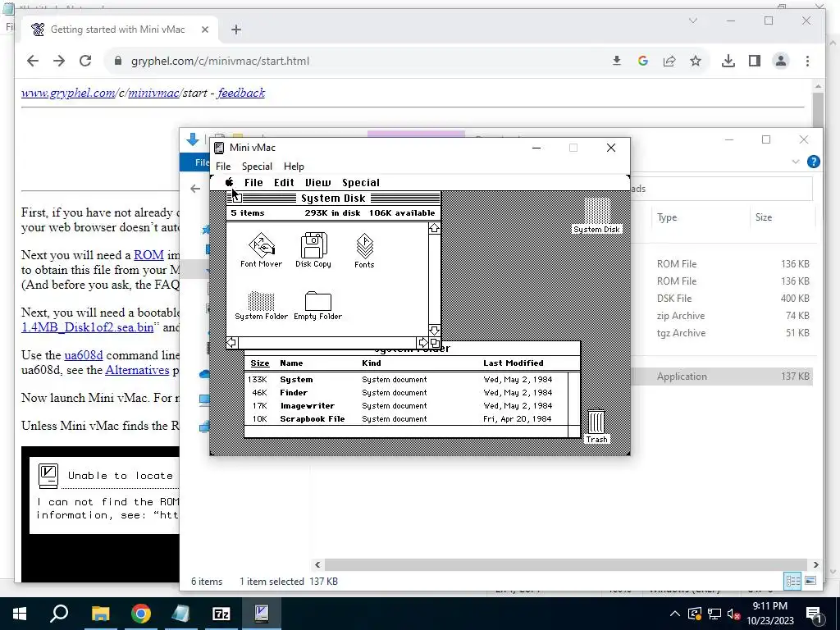Screen dimensions: 840x630
Task: Click the Trash icon on Mac desktop
Action: pos(596,426)
